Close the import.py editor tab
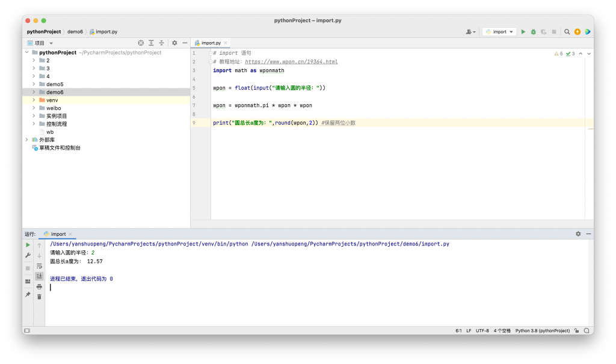 pyautogui.click(x=226, y=43)
